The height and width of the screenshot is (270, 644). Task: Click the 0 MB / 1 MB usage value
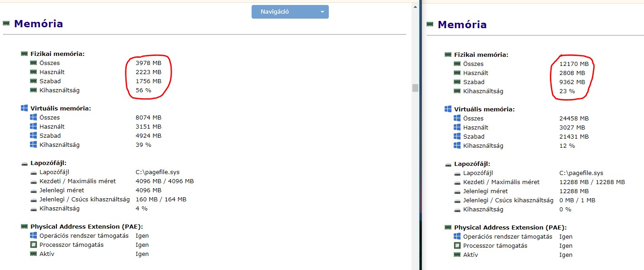pos(577,200)
